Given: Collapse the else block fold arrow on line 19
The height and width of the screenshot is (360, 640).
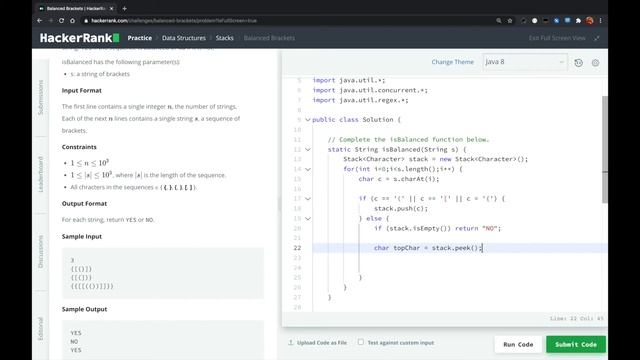Looking at the screenshot, I should (x=308, y=219).
